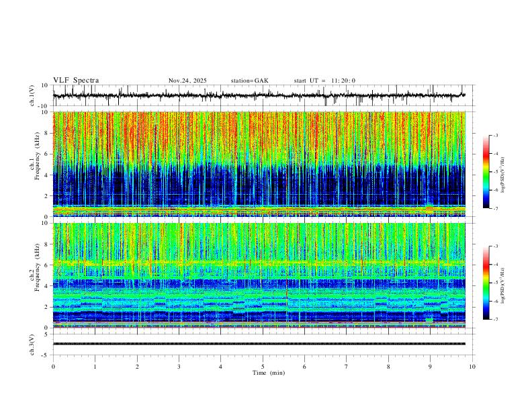
Task: Click the '0' tick on time axis
Action: [x=53, y=367]
